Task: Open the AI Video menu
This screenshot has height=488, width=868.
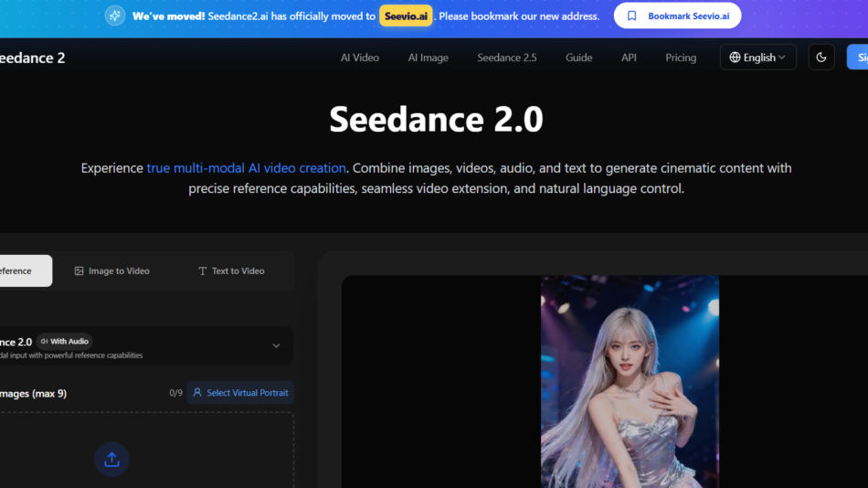Action: (x=360, y=58)
